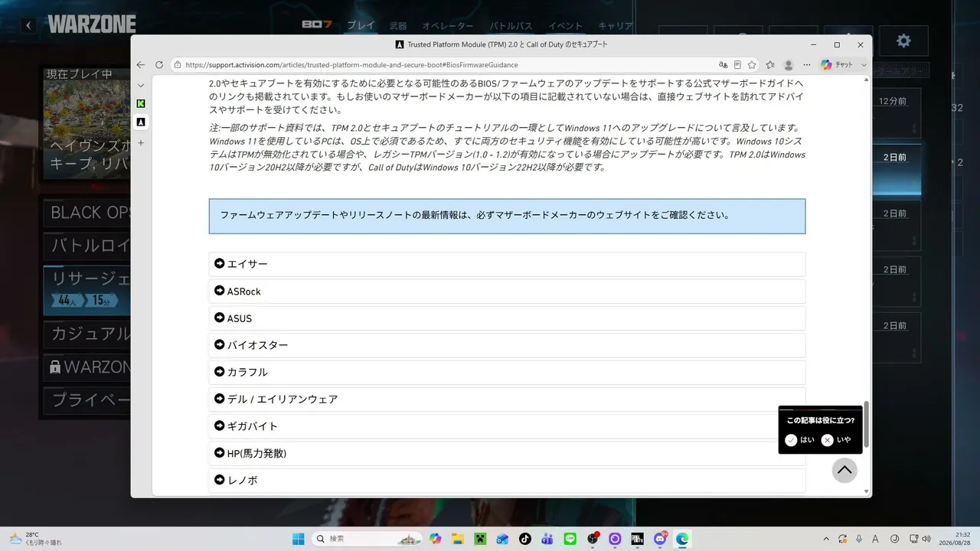The image size is (980, 551).
Task: Open LINE from the taskbar
Action: pos(570,539)
